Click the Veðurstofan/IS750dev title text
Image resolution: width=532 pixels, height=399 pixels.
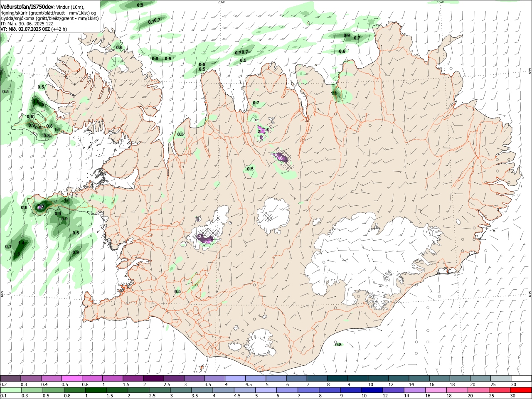tap(27, 7)
